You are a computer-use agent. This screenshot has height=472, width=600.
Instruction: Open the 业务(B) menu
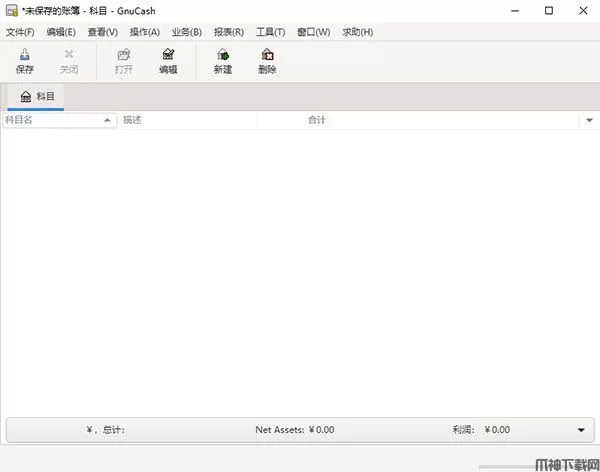187,32
